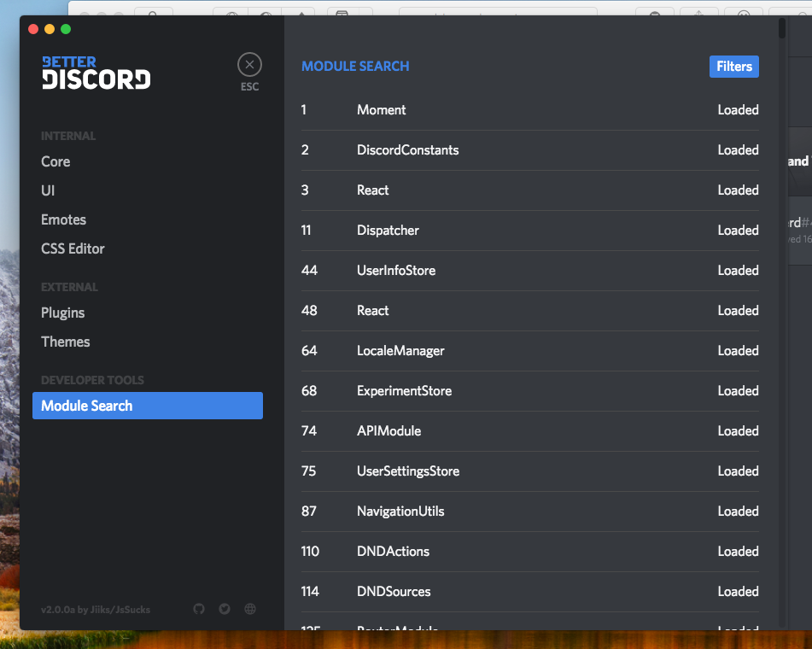Select the DiscordConstants module row
The height and width of the screenshot is (649, 812).
(529, 150)
